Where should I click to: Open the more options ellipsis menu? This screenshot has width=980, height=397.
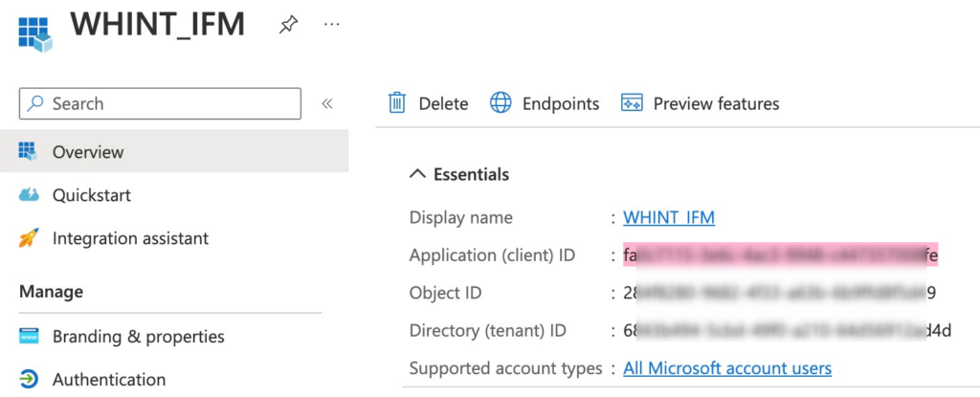[x=332, y=24]
